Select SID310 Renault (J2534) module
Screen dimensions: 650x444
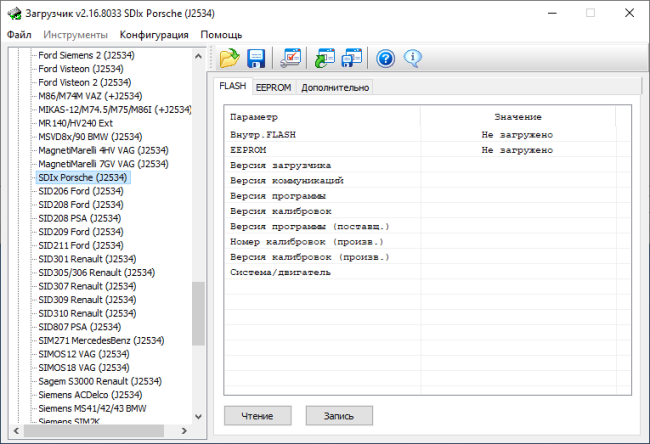(87, 313)
